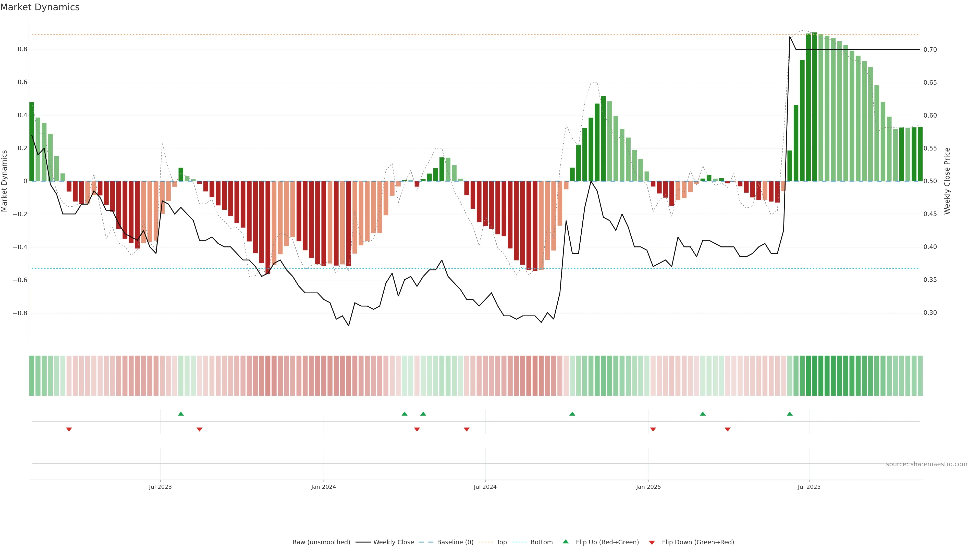
Task: Click the Market Dynamics chart title
Action: tap(40, 7)
